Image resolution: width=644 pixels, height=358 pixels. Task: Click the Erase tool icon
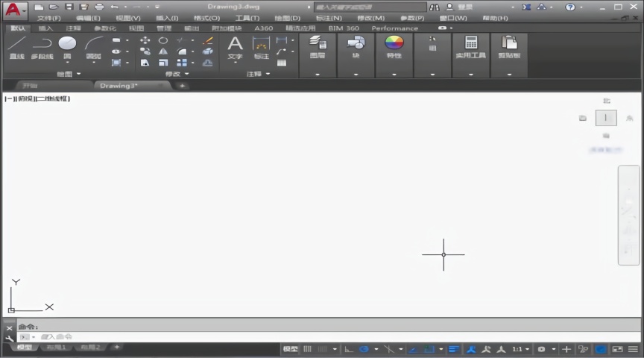[x=208, y=40]
